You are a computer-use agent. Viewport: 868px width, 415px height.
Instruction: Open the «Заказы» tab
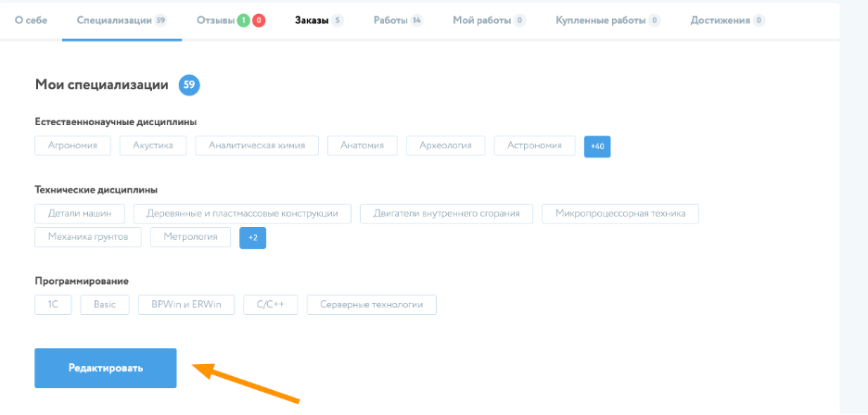click(311, 19)
